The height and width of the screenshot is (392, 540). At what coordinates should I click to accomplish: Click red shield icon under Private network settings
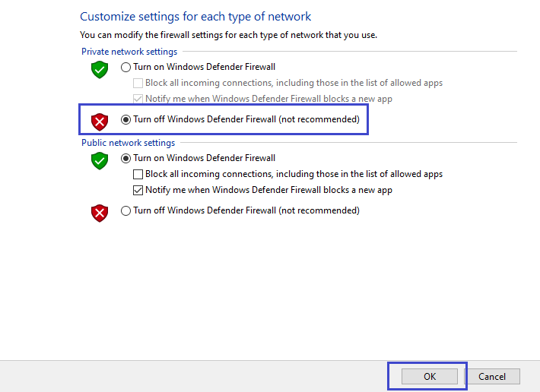(x=100, y=122)
